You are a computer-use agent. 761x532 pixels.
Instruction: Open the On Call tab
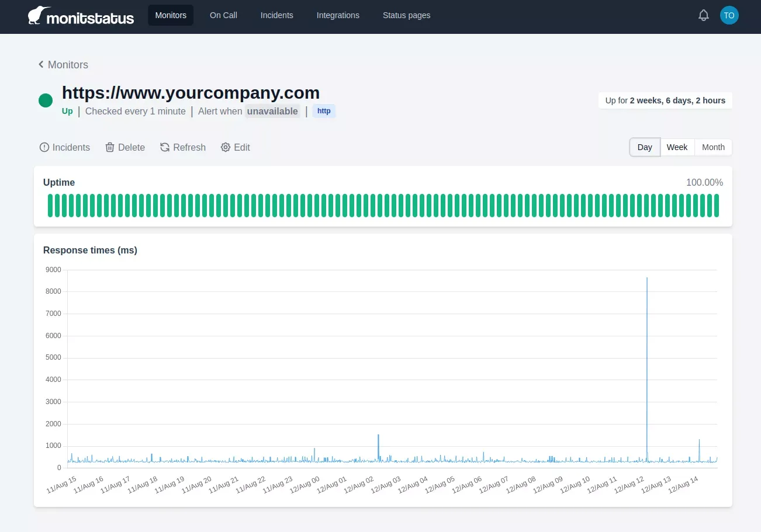click(223, 15)
